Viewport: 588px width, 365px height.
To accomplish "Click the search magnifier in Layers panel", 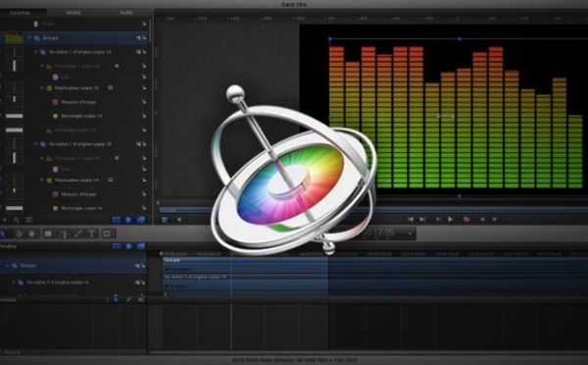I will [x=17, y=220].
